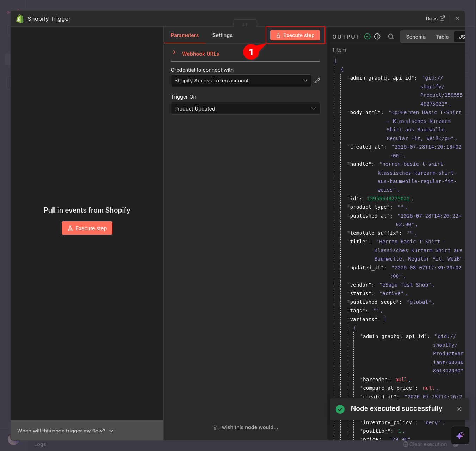The image size is (476, 451).
Task: Click the "published_scope" key
Action: pyautogui.click(x=373, y=302)
